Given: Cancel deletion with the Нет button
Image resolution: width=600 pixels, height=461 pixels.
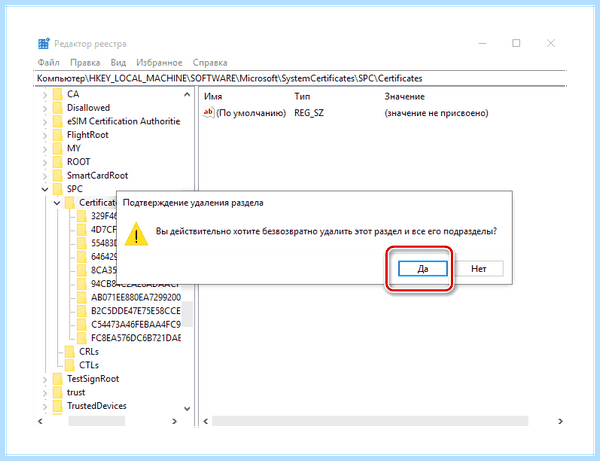Looking at the screenshot, I should (x=479, y=269).
